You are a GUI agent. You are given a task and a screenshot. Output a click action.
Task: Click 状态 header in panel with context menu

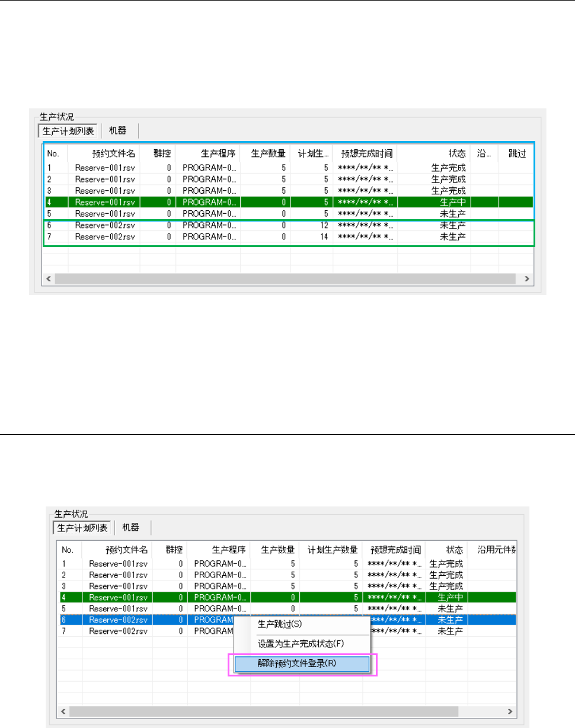446,550
